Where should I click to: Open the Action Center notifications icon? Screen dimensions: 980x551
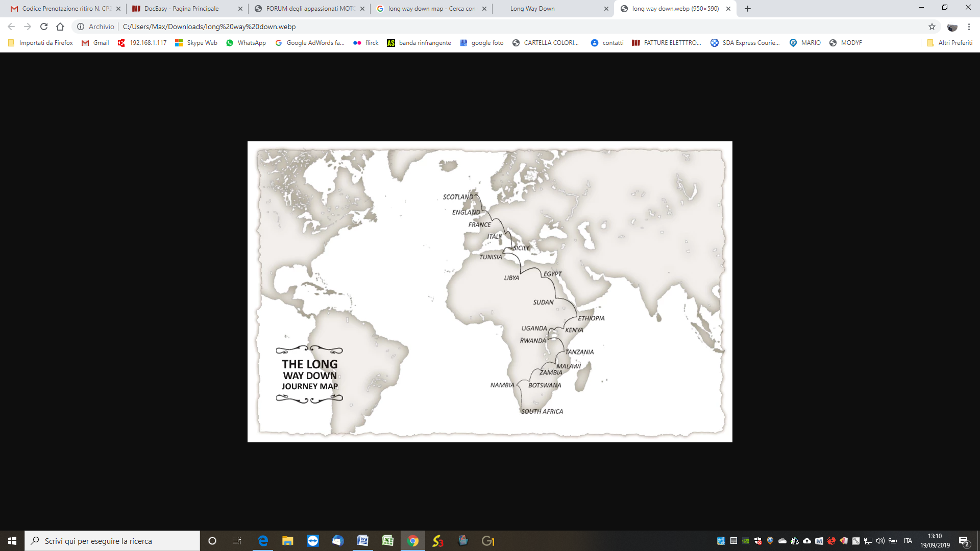[x=964, y=541]
